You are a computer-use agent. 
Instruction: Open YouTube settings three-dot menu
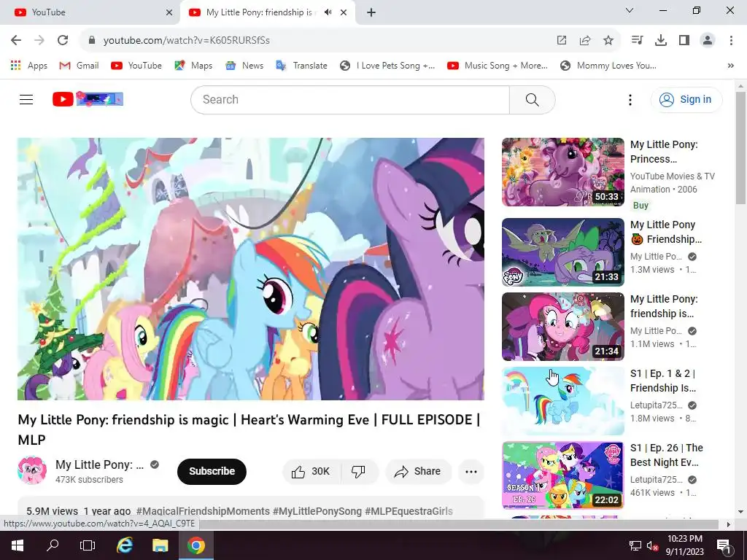pyautogui.click(x=630, y=99)
